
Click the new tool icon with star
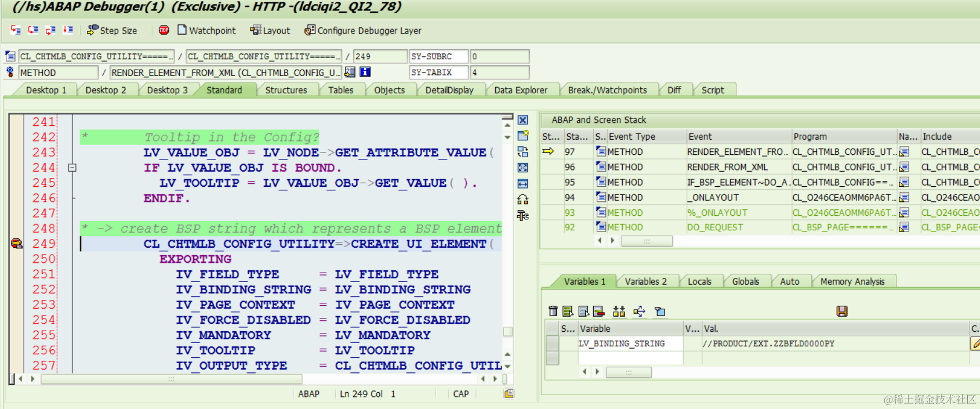tap(522, 136)
